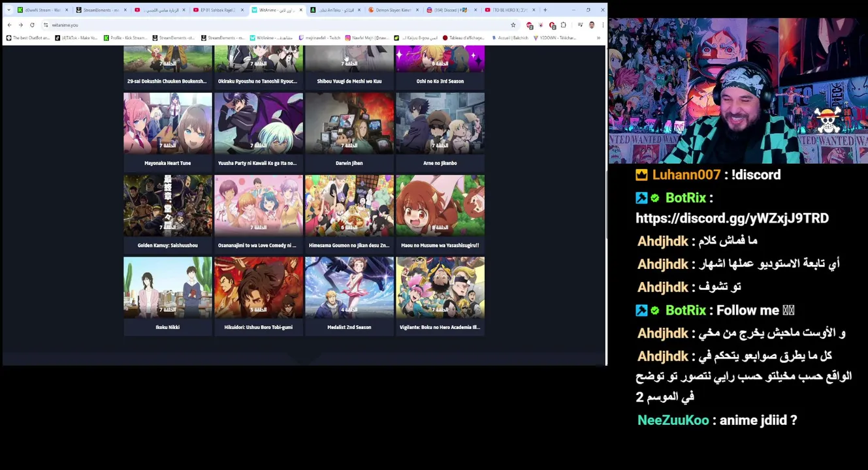The height and width of the screenshot is (470, 868).
Task: Open the Vigilante: Boku no Hero Academia thumbnail
Action: (440, 287)
